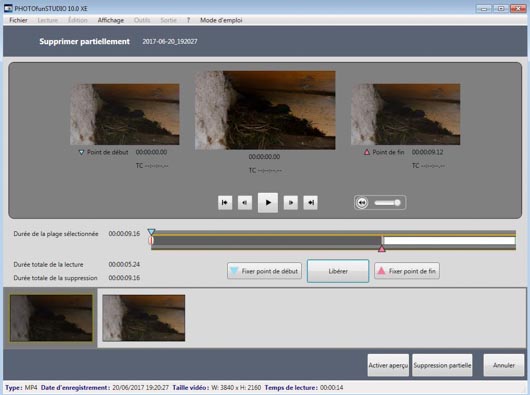Click the dark selected range of the timeline

[267, 241]
